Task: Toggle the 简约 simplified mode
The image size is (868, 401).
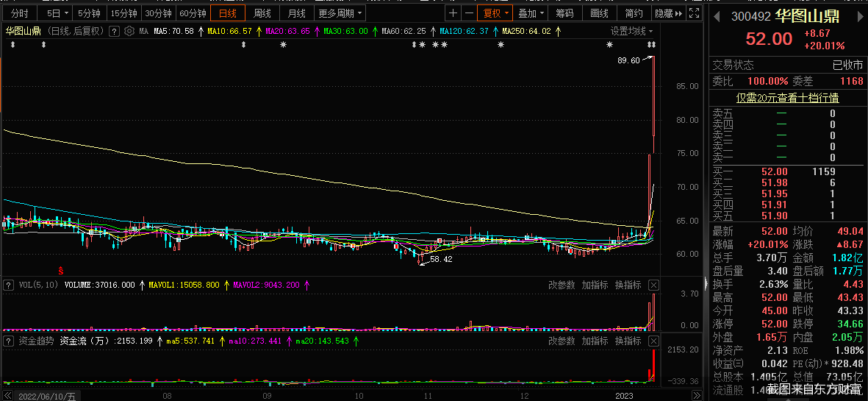Action: 634,13
